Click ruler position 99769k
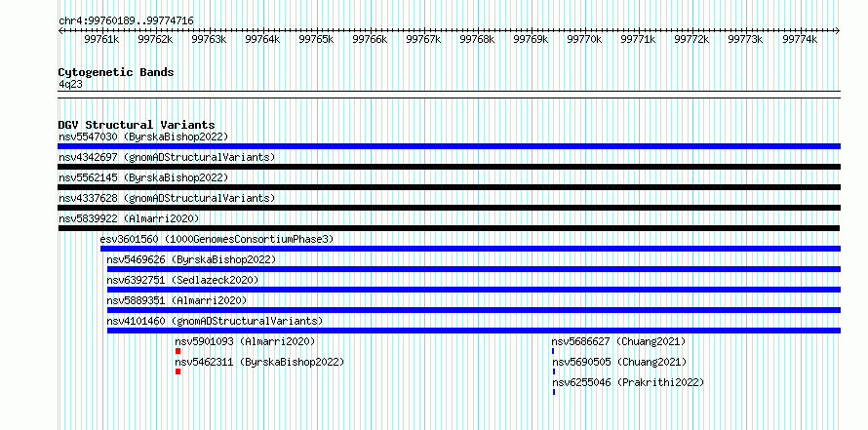 pyautogui.click(x=531, y=39)
